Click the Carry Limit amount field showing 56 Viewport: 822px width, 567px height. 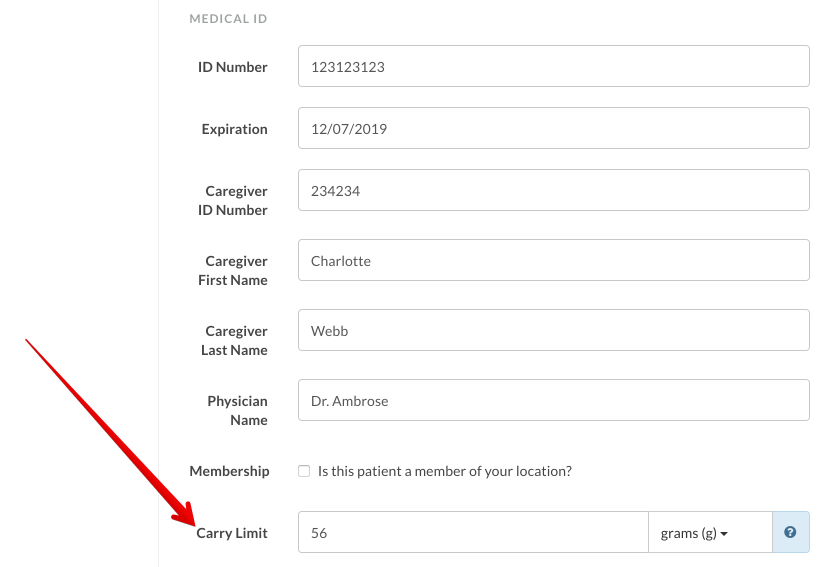point(473,532)
